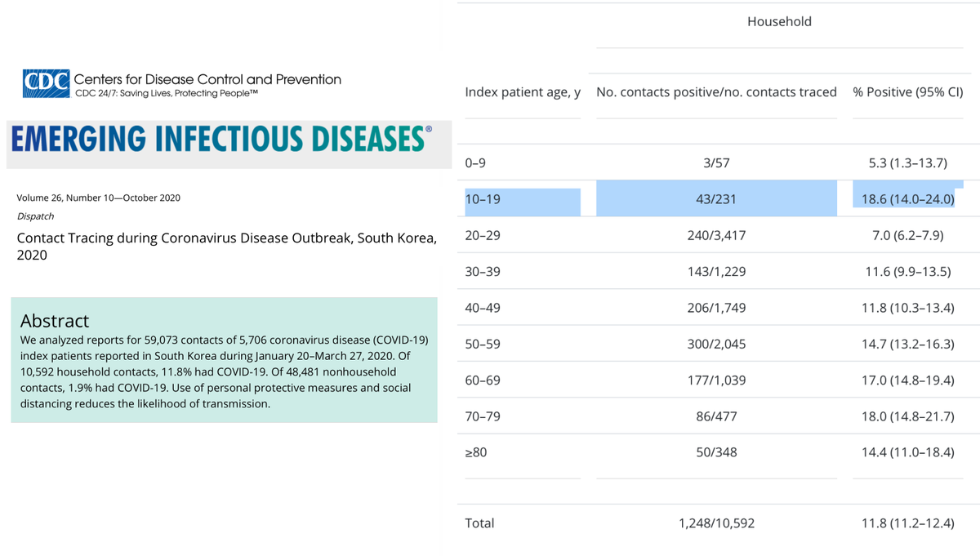Viewport: 980px width, 556px height.
Task: Click the '143/1,229' cell
Action: [716, 271]
